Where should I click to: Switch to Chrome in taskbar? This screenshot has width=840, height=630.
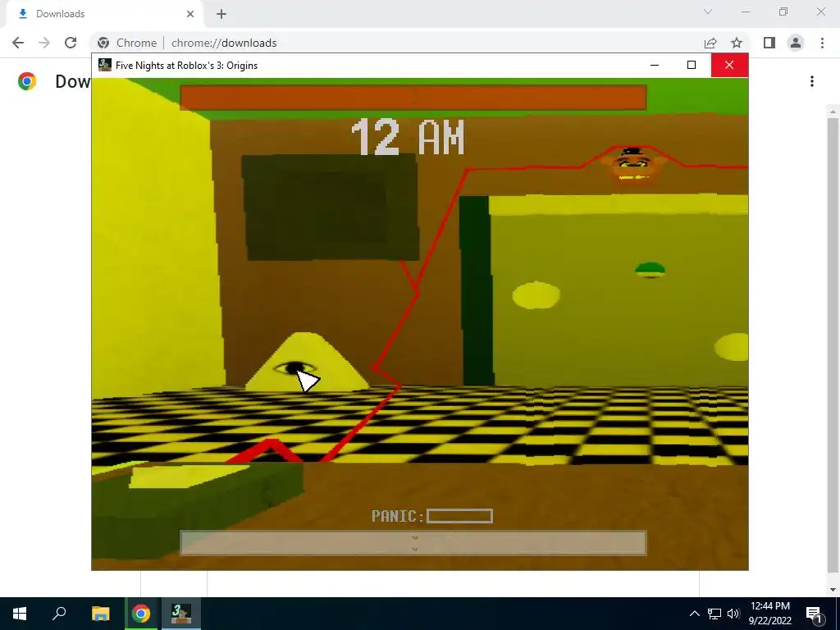point(141,614)
